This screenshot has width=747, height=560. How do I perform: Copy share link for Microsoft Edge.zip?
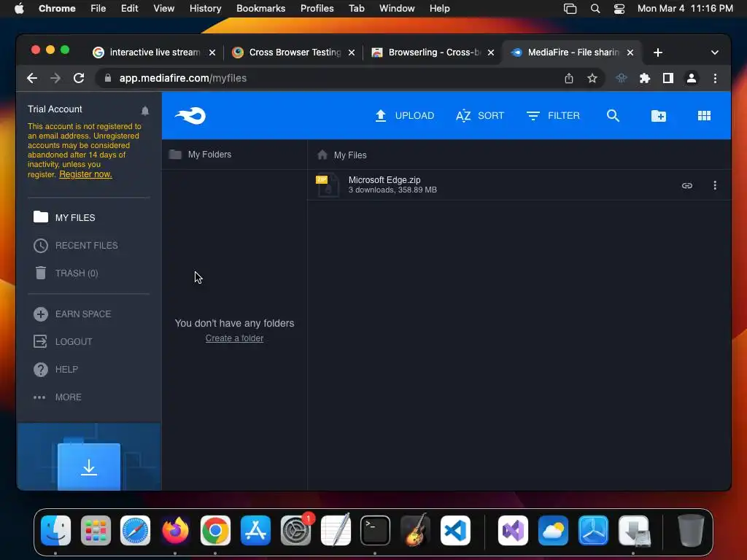point(686,185)
